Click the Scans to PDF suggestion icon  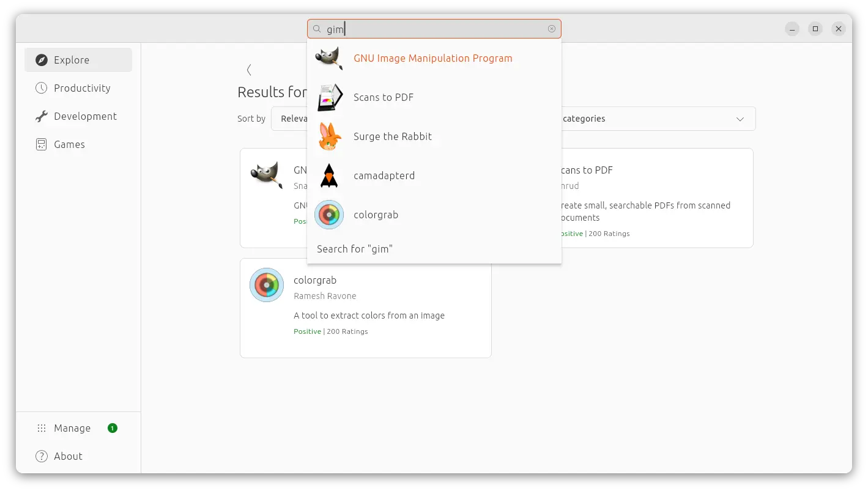(329, 98)
